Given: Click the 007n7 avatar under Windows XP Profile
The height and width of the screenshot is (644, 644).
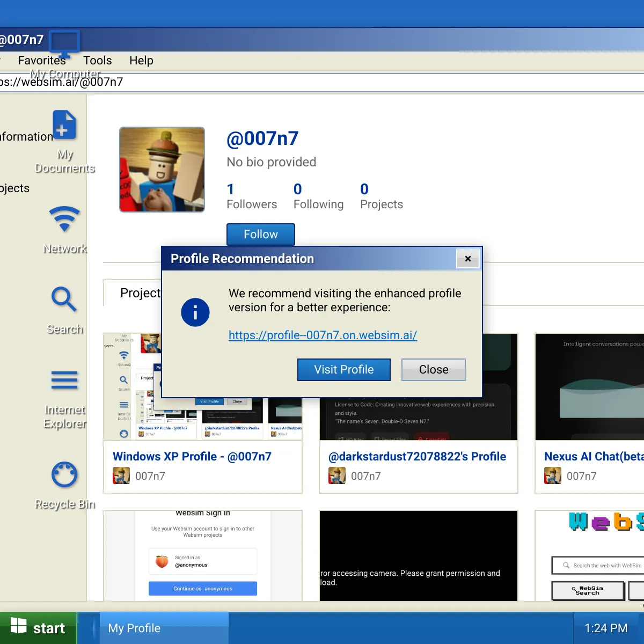Looking at the screenshot, I should coord(121,476).
